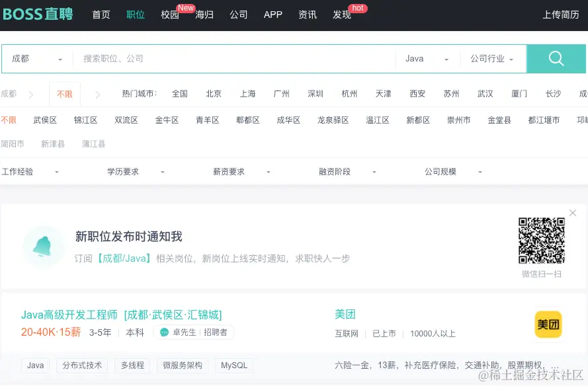
Task: Click the 美团 company logo
Action: click(548, 324)
